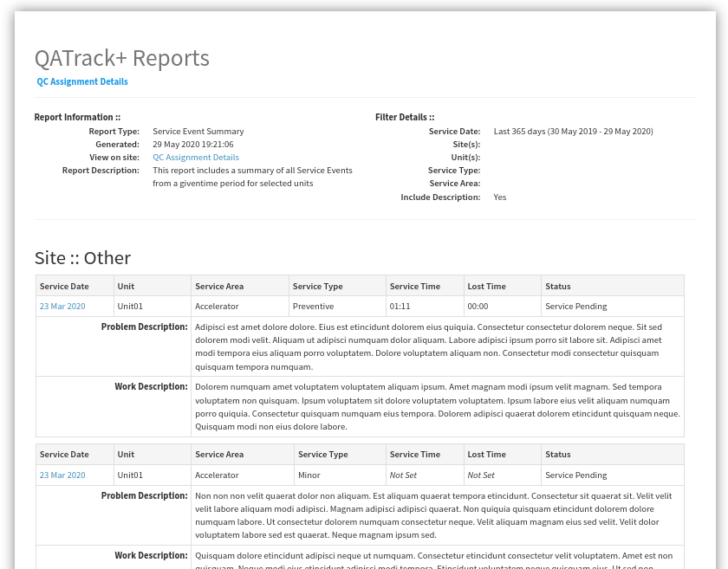This screenshot has height=569, width=728.
Task: Click Status column header in first table
Action: click(613, 286)
